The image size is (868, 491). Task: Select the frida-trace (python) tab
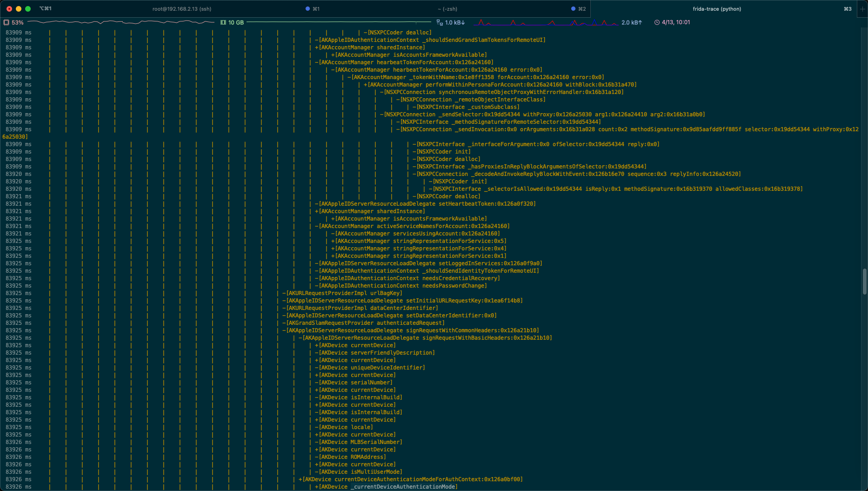click(717, 9)
